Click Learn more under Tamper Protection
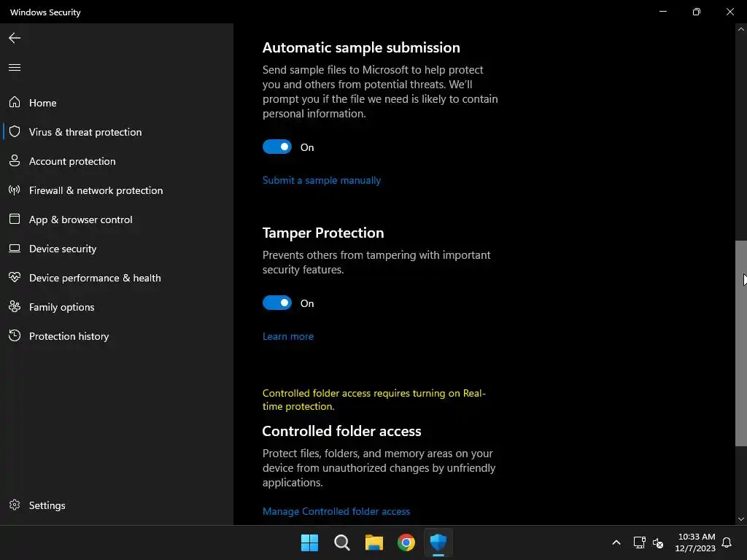Screen dimensions: 747x560 tap(287, 336)
